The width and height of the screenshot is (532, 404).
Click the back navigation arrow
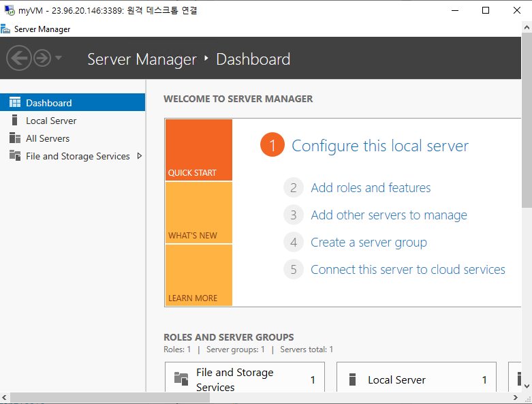coord(18,58)
